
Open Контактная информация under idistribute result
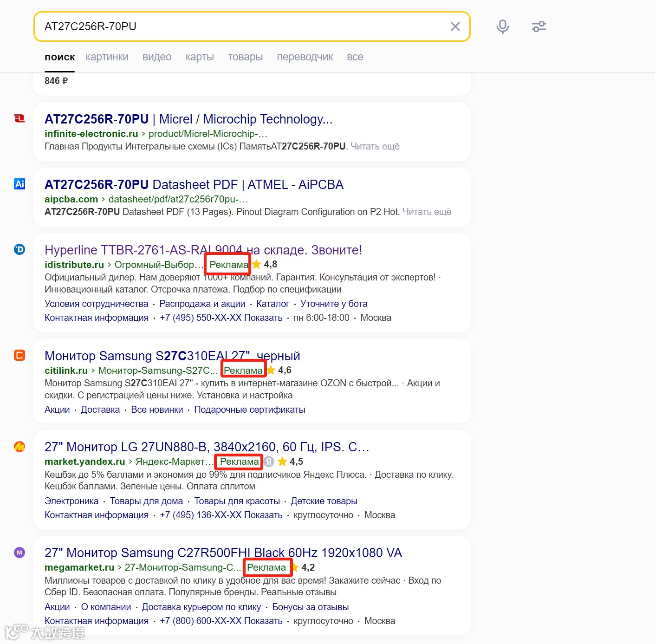[x=97, y=318]
